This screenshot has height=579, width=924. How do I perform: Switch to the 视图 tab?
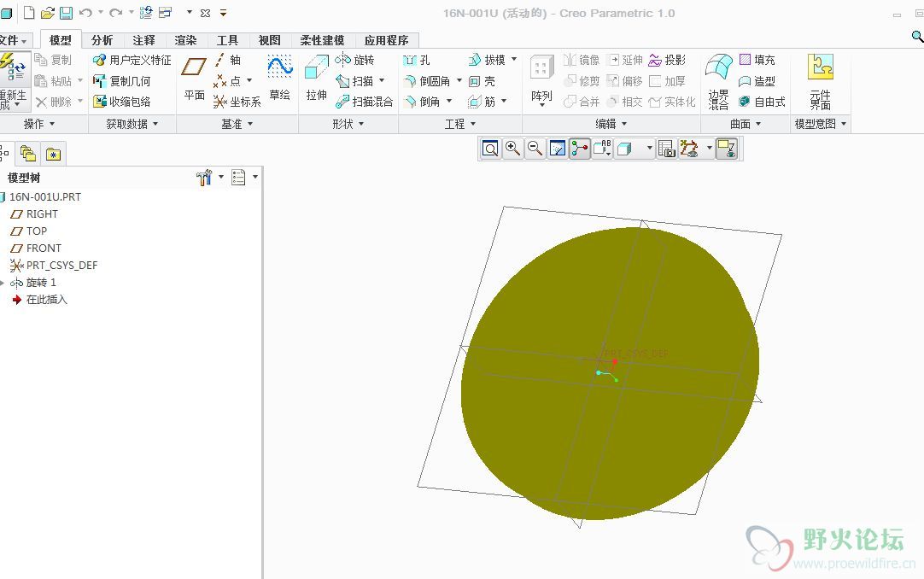269,40
